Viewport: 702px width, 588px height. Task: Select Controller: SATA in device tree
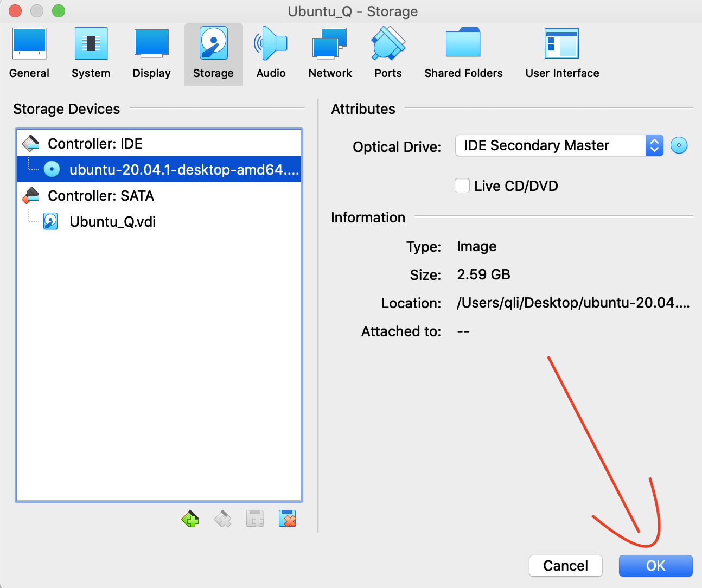click(x=101, y=196)
